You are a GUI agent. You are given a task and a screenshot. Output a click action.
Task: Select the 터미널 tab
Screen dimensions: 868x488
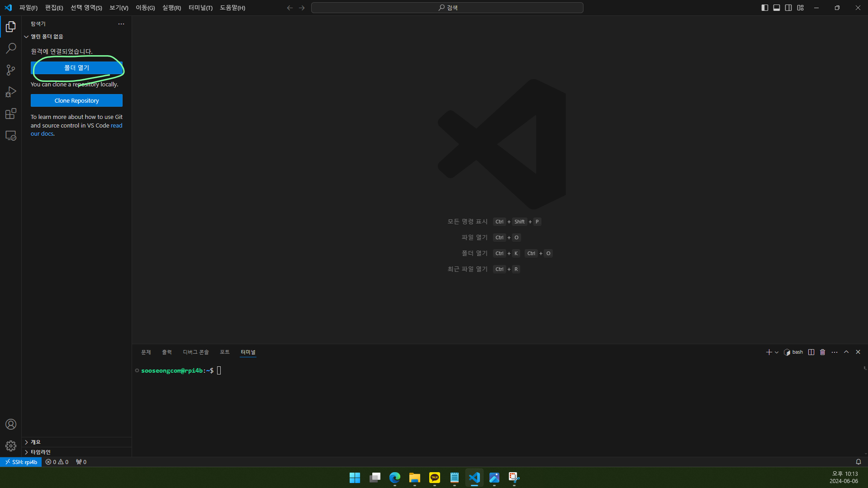(x=248, y=352)
